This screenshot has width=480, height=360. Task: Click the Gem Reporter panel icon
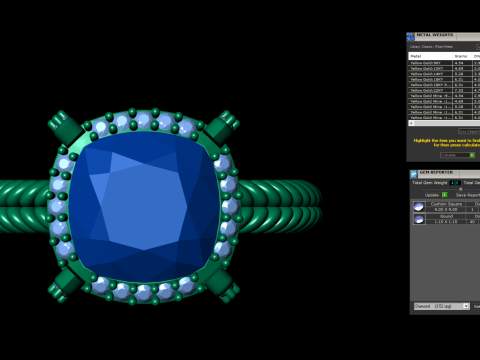coord(414,174)
